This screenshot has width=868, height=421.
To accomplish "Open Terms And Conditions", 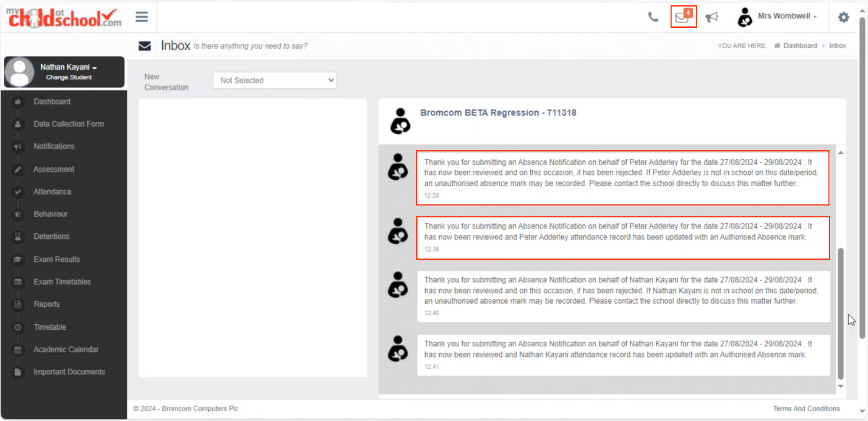I will 806,408.
